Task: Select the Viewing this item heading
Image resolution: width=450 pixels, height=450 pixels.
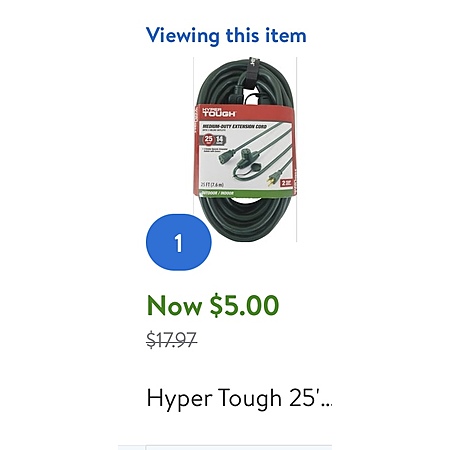Action: click(226, 36)
